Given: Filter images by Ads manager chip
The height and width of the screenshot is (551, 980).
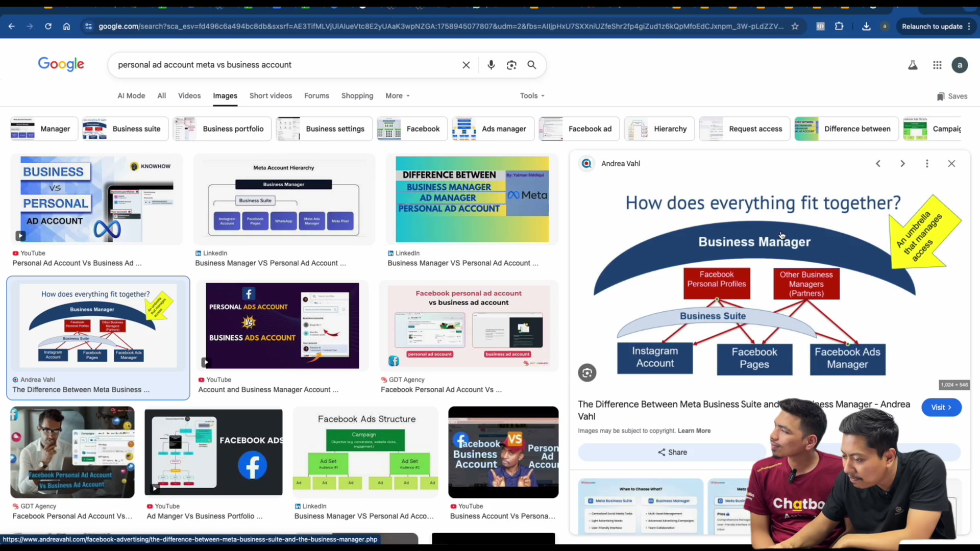Looking at the screenshot, I should point(493,129).
